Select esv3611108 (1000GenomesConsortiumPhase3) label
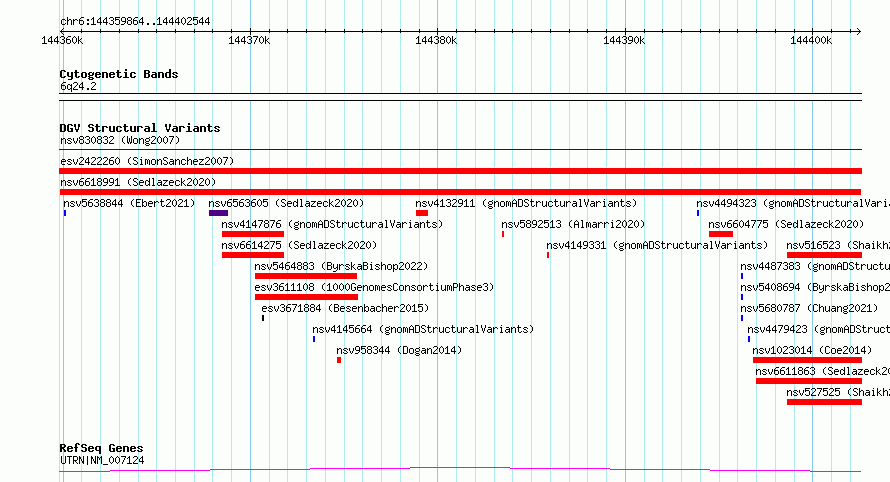890x482 pixels. coord(374,287)
